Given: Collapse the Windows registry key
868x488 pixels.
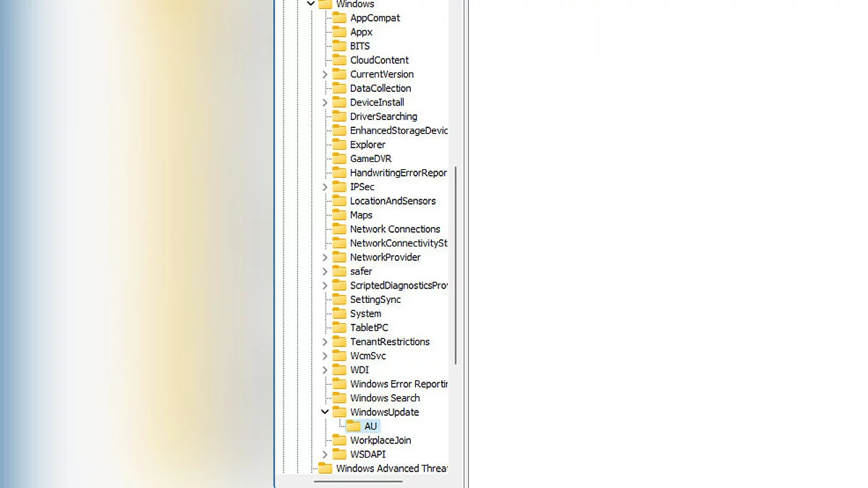Looking at the screenshot, I should click(311, 4).
